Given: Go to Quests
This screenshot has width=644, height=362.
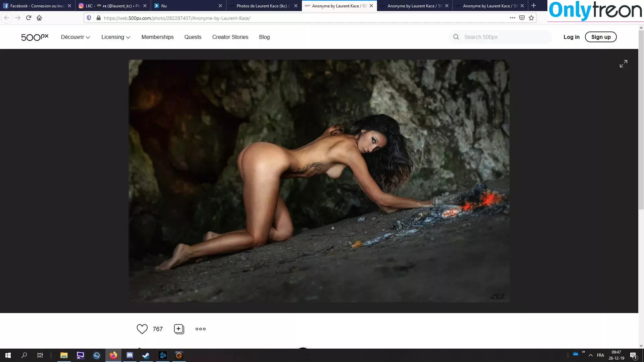Looking at the screenshot, I should [193, 37].
